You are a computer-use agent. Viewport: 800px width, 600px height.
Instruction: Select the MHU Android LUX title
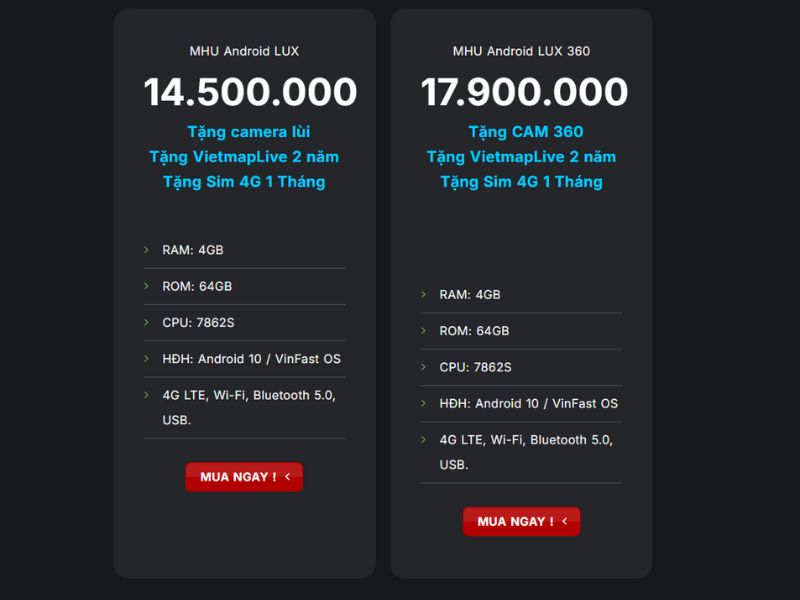click(245, 50)
